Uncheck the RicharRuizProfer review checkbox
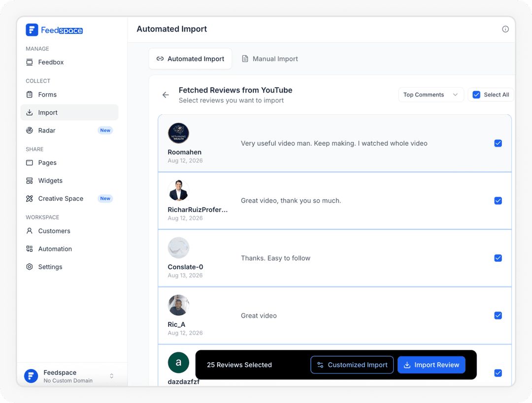This screenshot has width=532, height=403. 498,201
